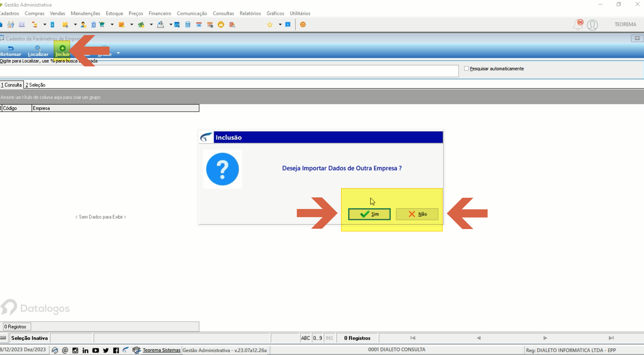The height and width of the screenshot is (355, 644).
Task: Expand dropdown next to shopping cart icon
Action: (112, 25)
